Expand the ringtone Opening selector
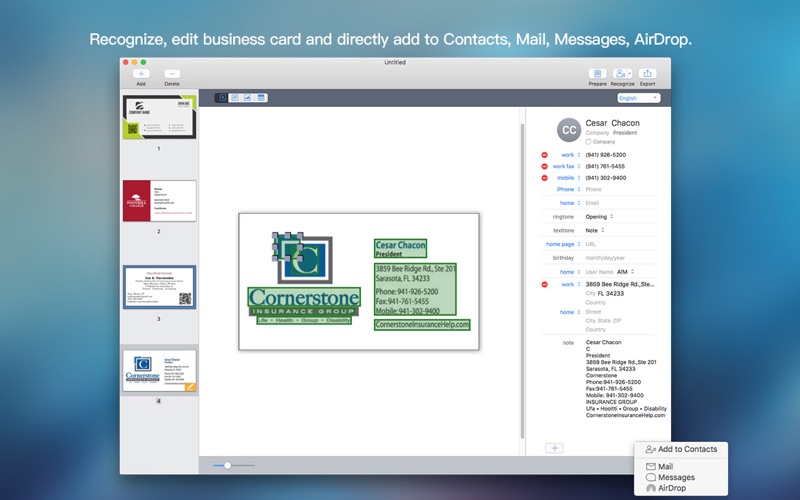Screen dimensions: 800x500 599,216
